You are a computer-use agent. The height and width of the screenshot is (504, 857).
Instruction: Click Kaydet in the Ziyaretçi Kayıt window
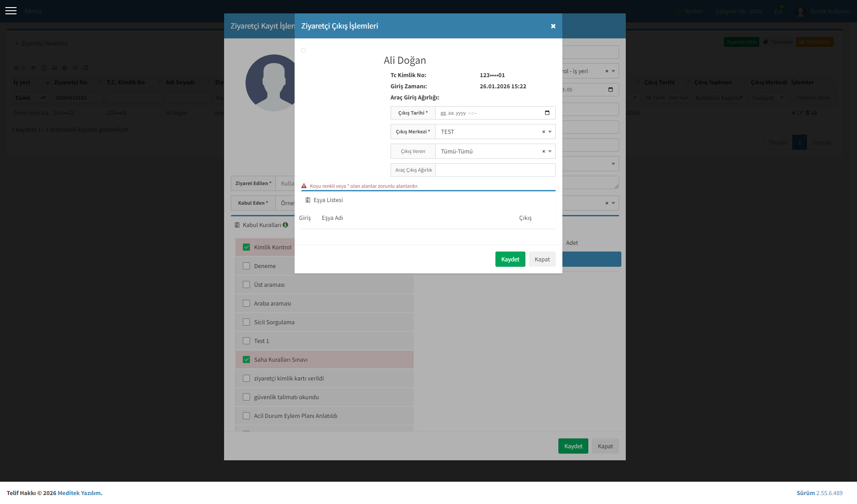pos(573,446)
